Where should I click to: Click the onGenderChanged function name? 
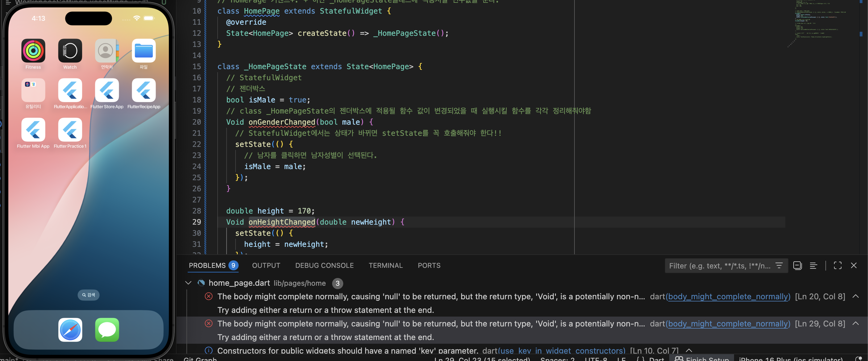point(282,122)
